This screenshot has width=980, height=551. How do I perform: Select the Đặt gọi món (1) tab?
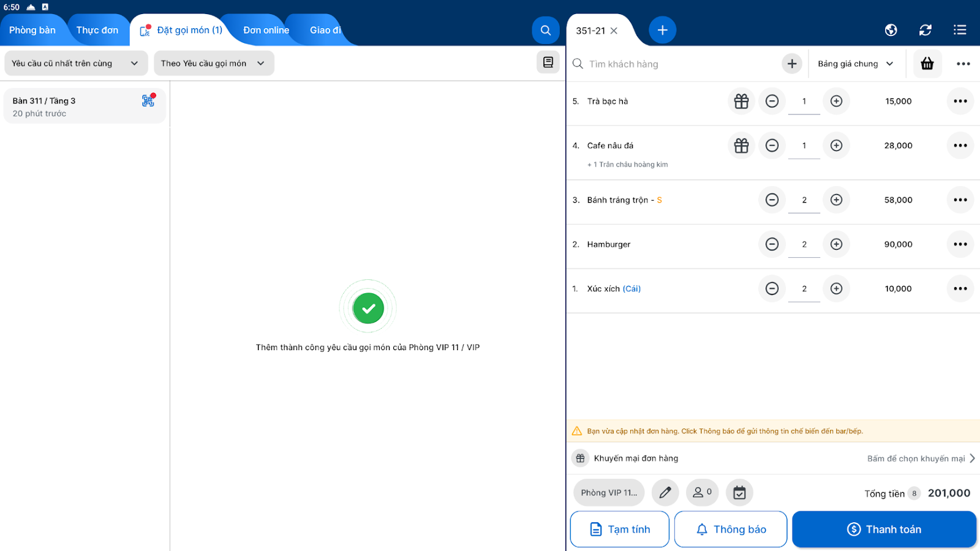pyautogui.click(x=181, y=30)
